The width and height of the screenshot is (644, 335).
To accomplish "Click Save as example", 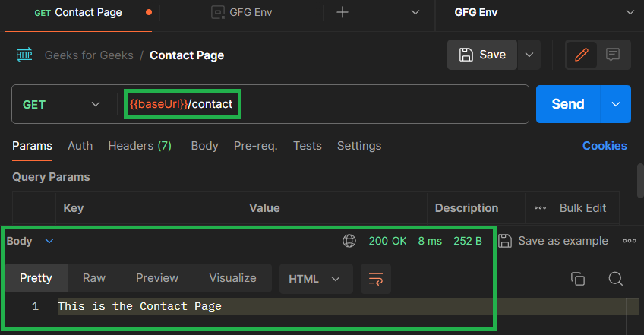I will pyautogui.click(x=554, y=241).
